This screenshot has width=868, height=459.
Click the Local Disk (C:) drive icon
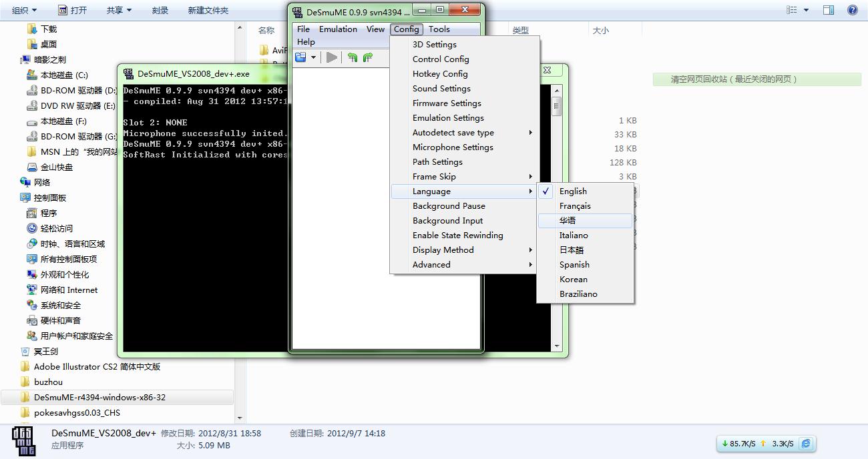31,75
